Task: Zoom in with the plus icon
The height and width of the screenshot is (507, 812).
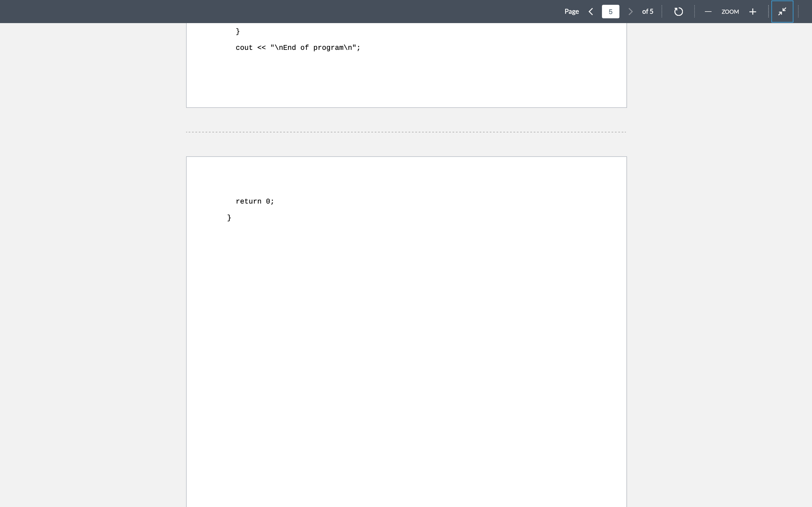Action: [x=752, y=11]
